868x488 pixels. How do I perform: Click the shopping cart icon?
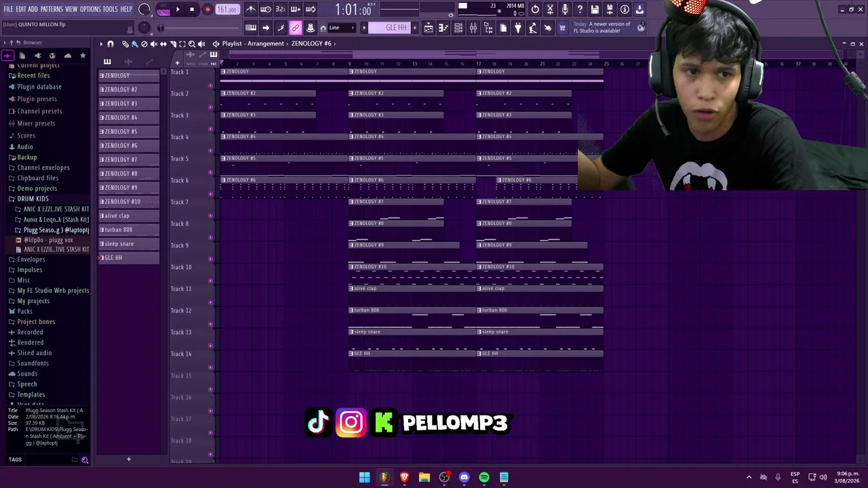[562, 28]
